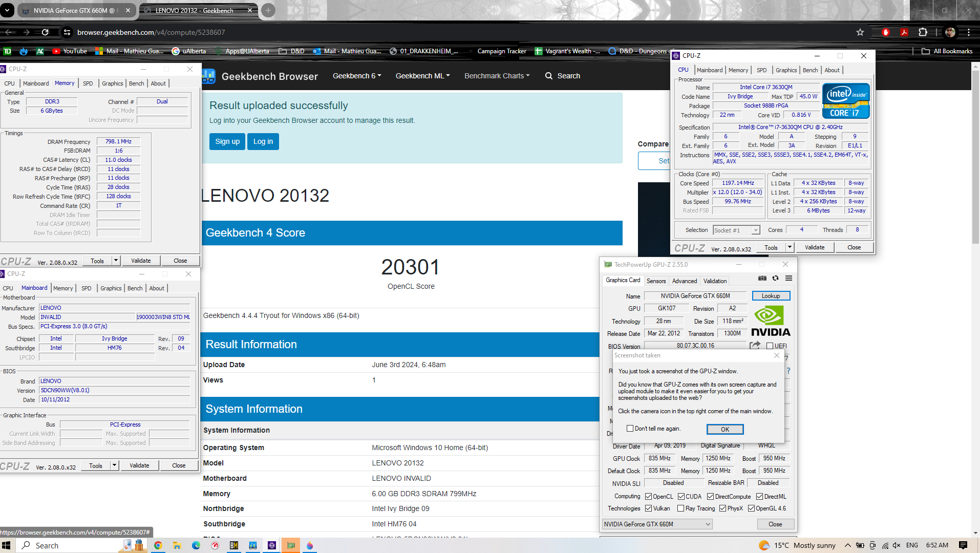Switch to the NVIDIA GeForce GTX 660M tab
This screenshot has height=553, width=980.
[x=75, y=10]
